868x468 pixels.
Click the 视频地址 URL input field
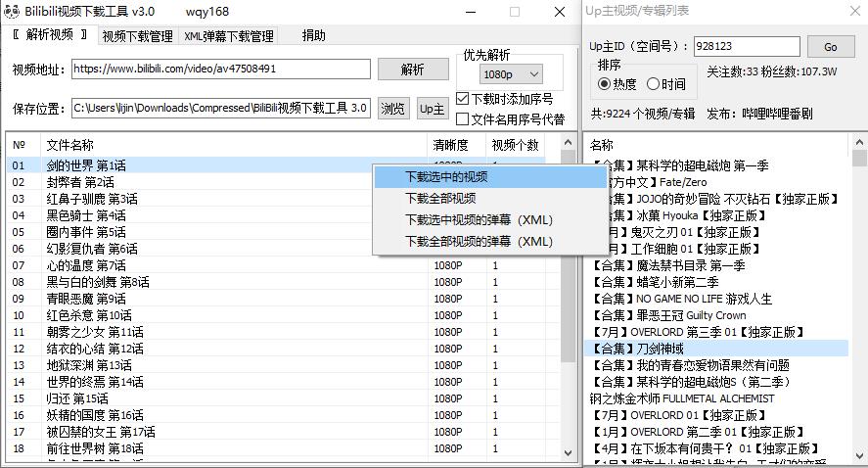click(x=220, y=70)
